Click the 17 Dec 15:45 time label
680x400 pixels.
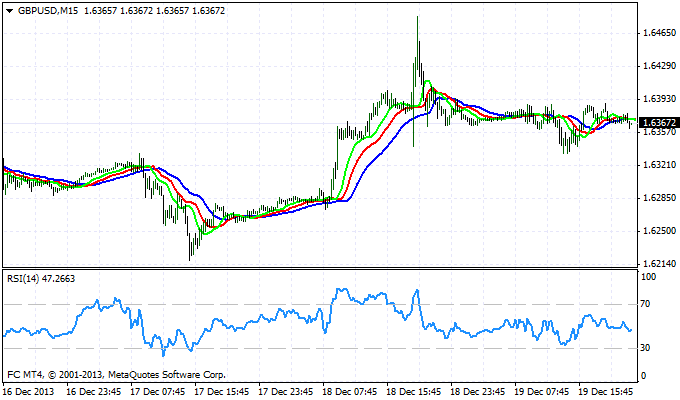222,392
